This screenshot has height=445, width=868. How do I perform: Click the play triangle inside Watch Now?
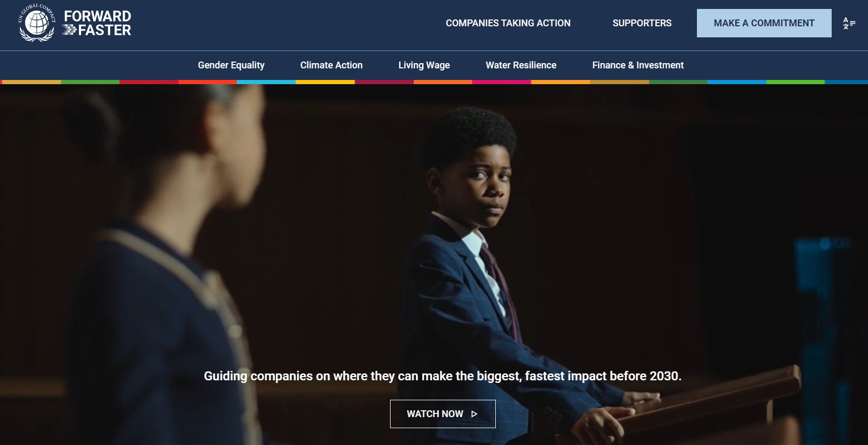(x=474, y=414)
